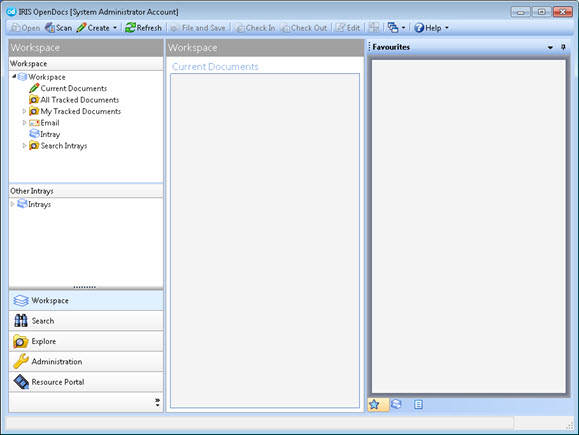Expand the Intrays tree node
Image resolution: width=579 pixels, height=435 pixels.
12,204
